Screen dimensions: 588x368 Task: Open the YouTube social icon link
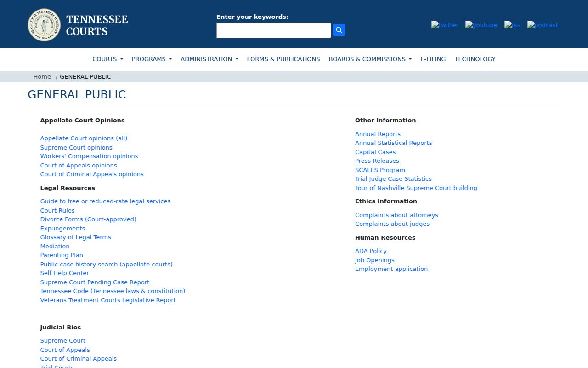coord(481,25)
